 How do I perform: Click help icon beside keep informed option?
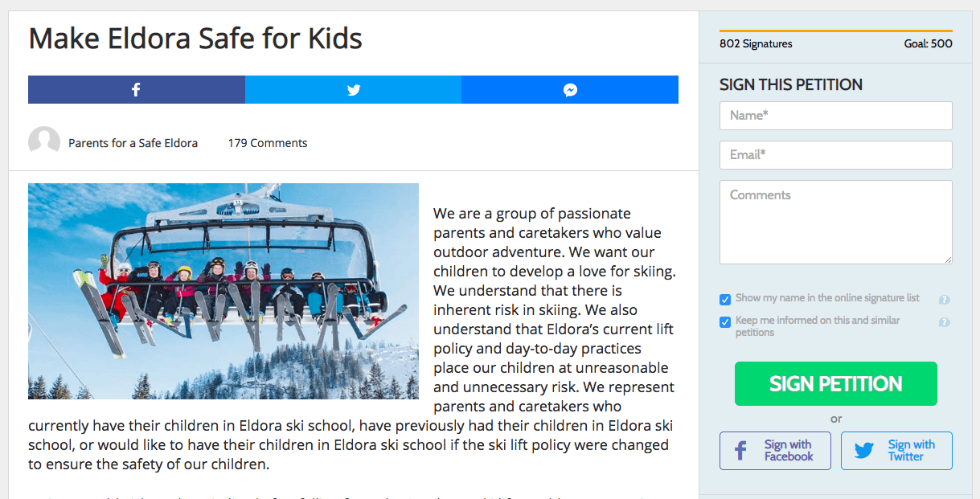click(x=945, y=322)
